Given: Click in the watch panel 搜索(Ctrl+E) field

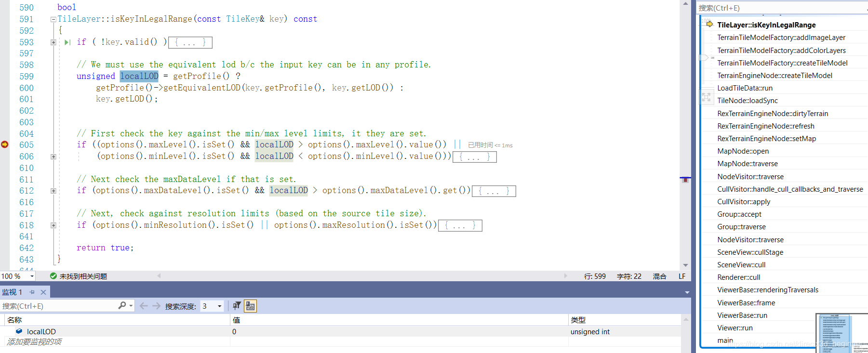Looking at the screenshot, I should (x=59, y=306).
